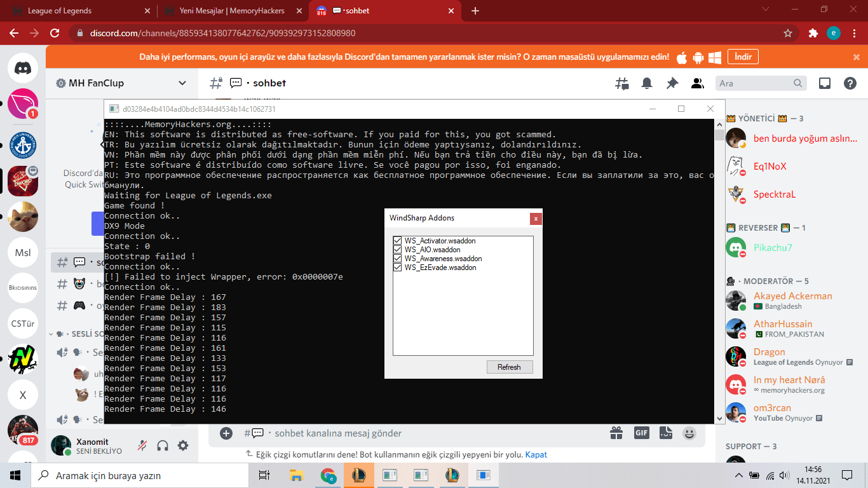This screenshot has width=868, height=488.
Task: Reload the Discord page
Action: pos(55,33)
